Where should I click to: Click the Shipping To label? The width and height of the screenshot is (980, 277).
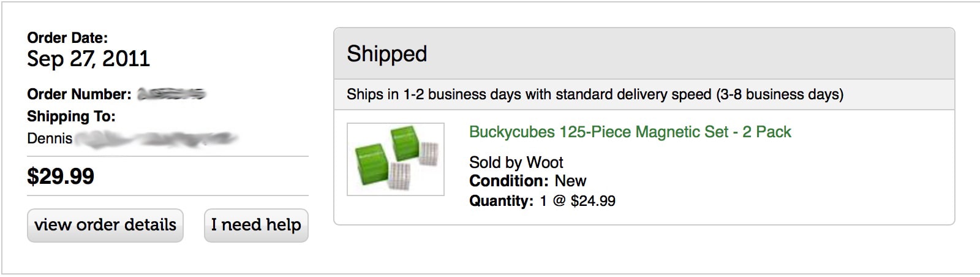point(71,116)
